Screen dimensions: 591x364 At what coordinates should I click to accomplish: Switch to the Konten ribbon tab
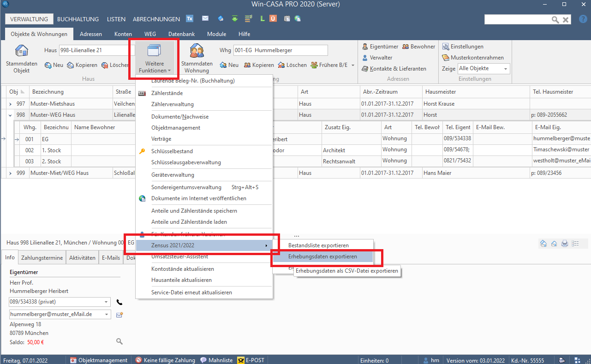coord(123,34)
